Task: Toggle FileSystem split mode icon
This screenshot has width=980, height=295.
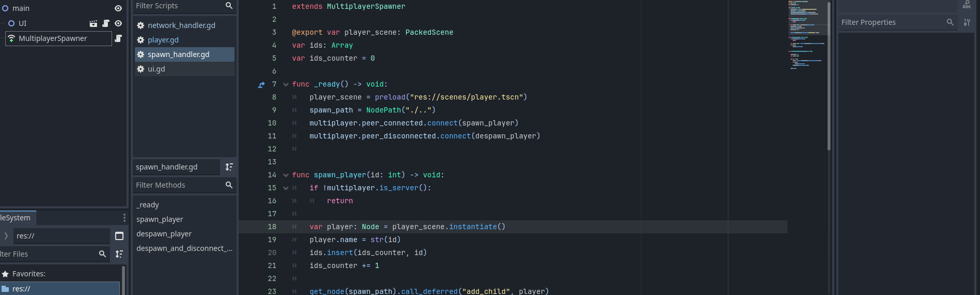Action: tap(119, 236)
